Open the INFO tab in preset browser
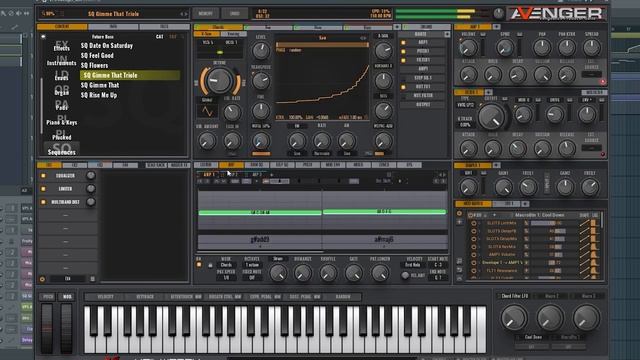Image resolution: width=640 pixels, height=360 pixels. click(x=113, y=27)
